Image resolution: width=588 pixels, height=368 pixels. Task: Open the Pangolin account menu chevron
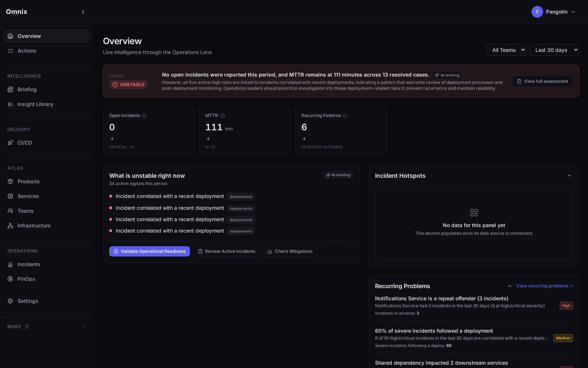pyautogui.click(x=573, y=12)
